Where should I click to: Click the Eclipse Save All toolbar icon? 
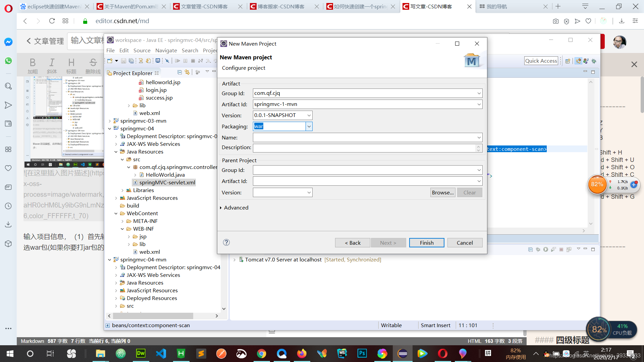pos(131,61)
